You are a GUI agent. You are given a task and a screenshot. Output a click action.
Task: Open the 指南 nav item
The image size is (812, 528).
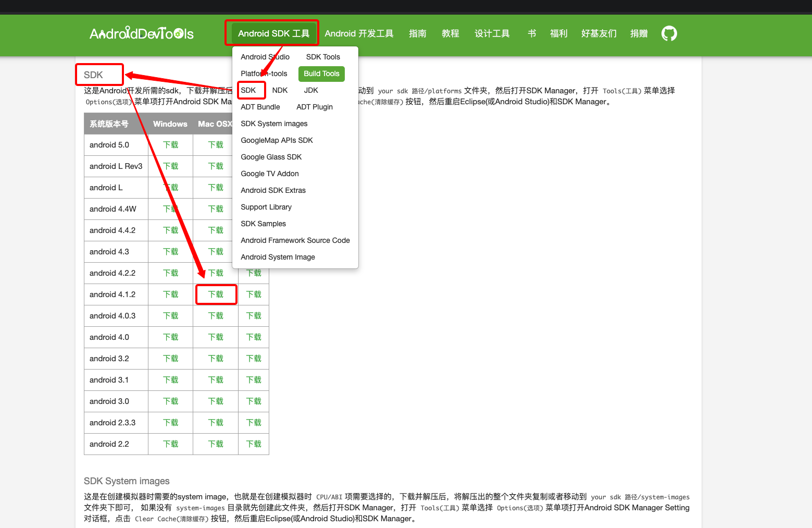click(x=418, y=33)
